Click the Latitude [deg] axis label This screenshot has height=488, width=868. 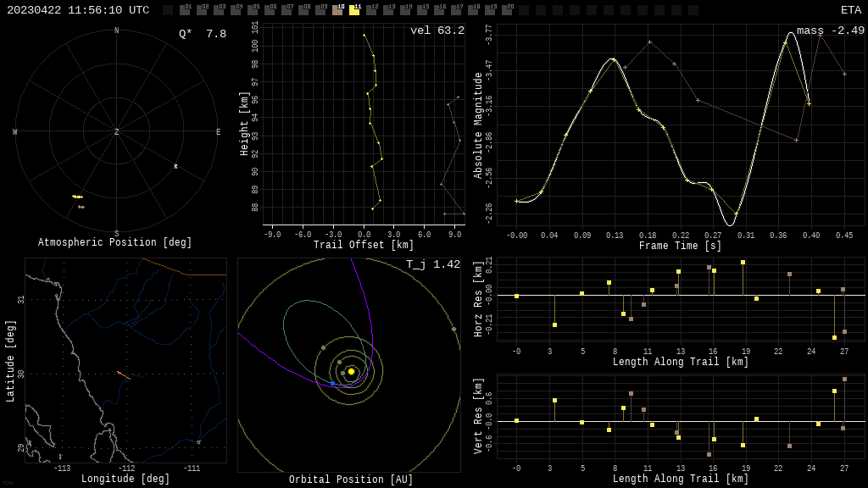click(x=10, y=361)
